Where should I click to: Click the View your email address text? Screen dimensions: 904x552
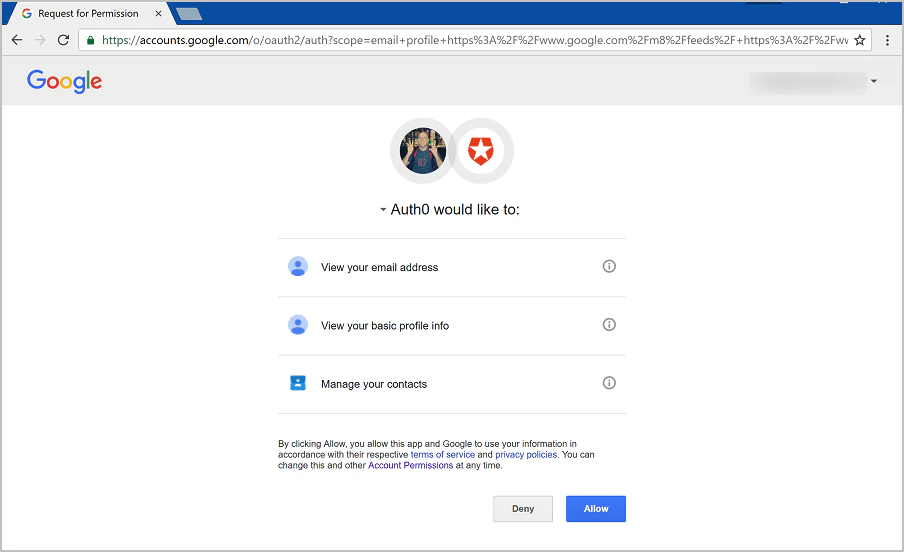pos(379,268)
